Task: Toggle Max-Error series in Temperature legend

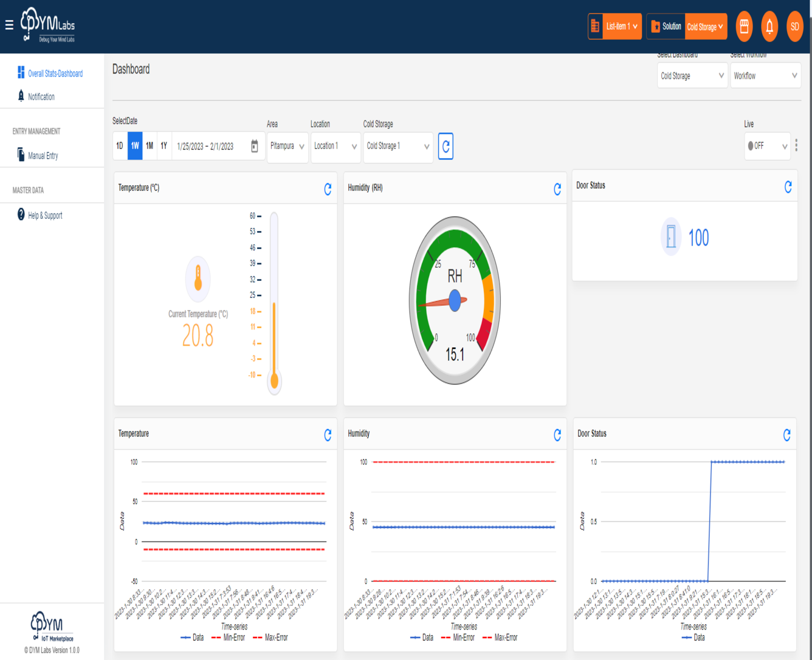Action: click(270, 638)
